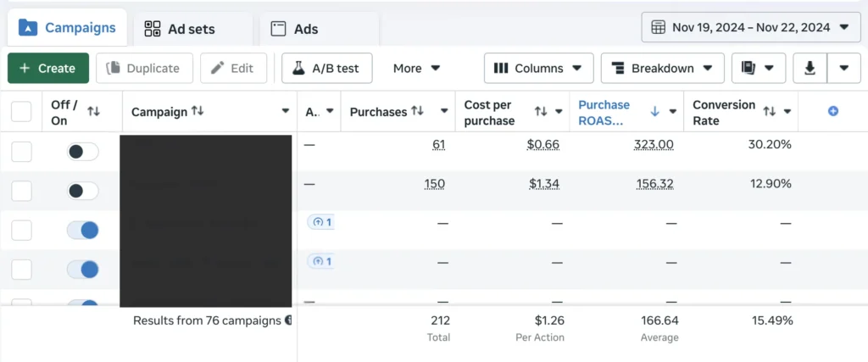
Task: Tick the checkbox of the fourth campaign row
Action: point(21,270)
